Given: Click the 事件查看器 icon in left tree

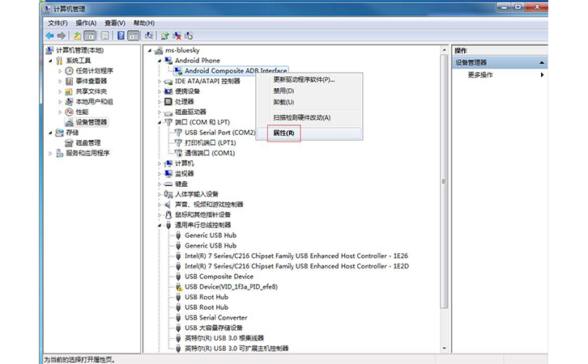Looking at the screenshot, I should (69, 81).
